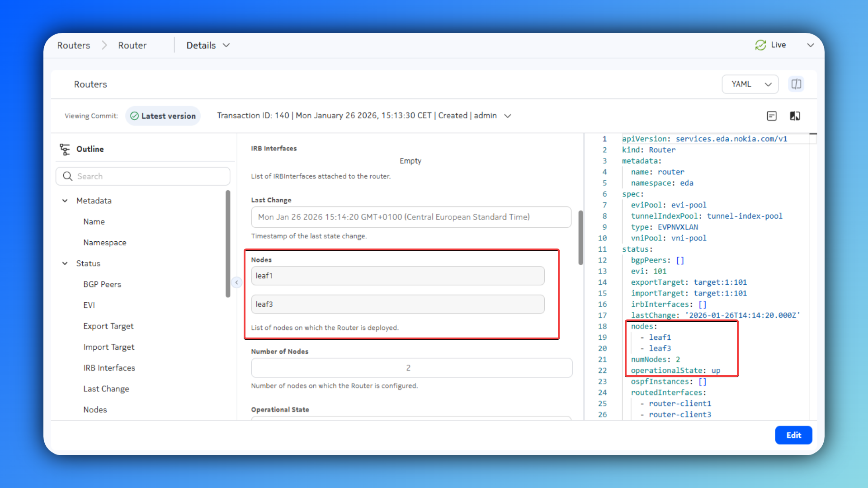Go to the Routers breadcrumb

74,45
